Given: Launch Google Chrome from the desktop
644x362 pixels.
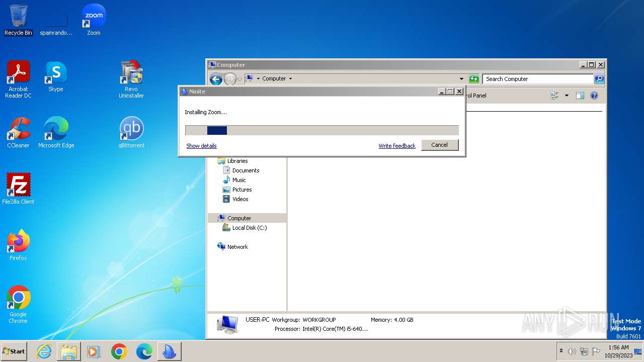Looking at the screenshot, I should pos(18,305).
